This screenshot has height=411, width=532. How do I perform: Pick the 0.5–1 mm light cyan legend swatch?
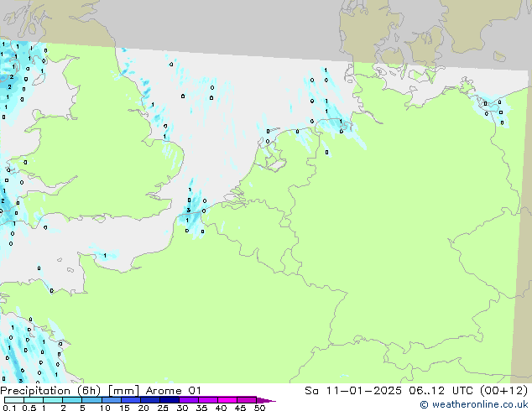pyautogui.click(x=34, y=400)
